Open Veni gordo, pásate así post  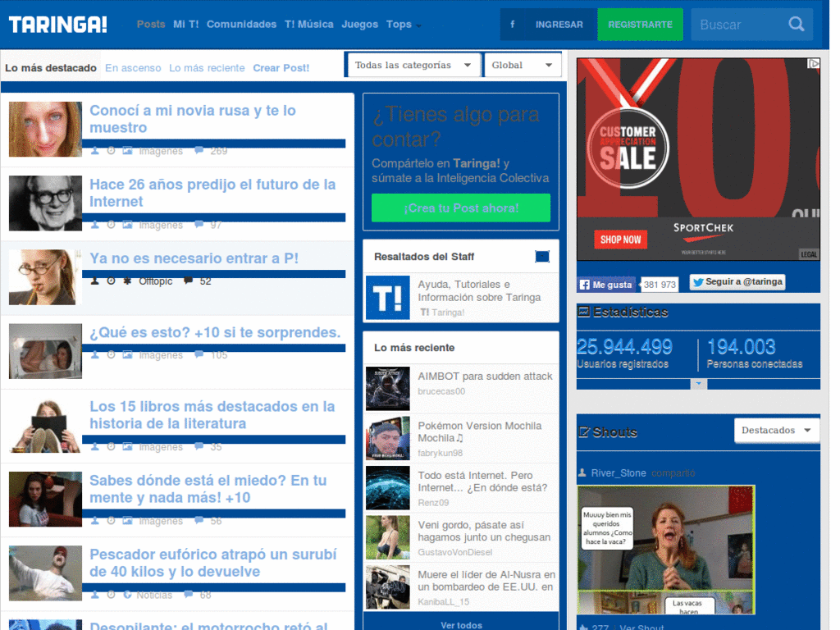click(484, 531)
